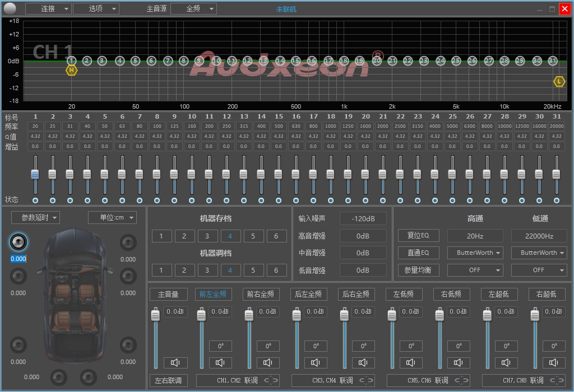Select EQ node 20 on the graph

pos(377,60)
